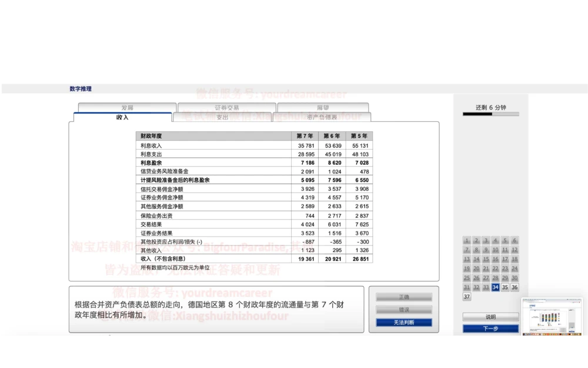Jump to question 1
The width and height of the screenshot is (588, 368).
point(467,241)
